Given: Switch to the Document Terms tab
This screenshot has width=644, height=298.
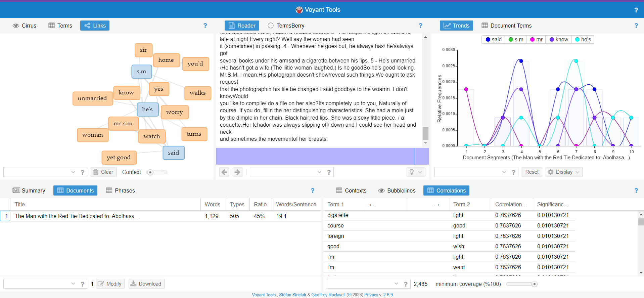Looking at the screenshot, I should click(x=507, y=26).
